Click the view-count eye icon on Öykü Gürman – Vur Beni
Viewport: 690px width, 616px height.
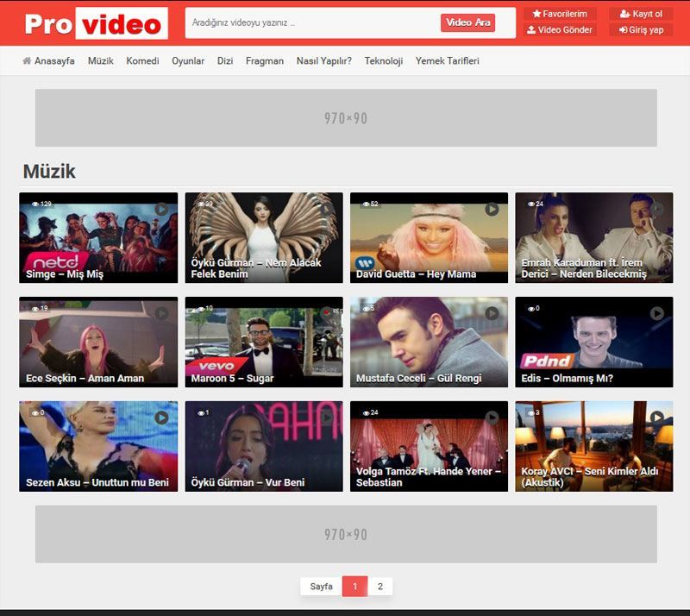point(201,413)
